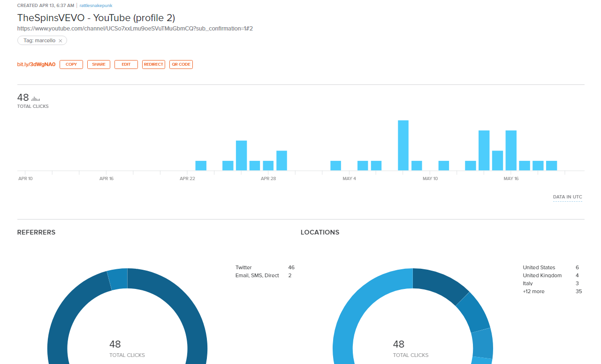Click the count 35 beside +12 more
This screenshot has width=601, height=364.
(x=579, y=291)
